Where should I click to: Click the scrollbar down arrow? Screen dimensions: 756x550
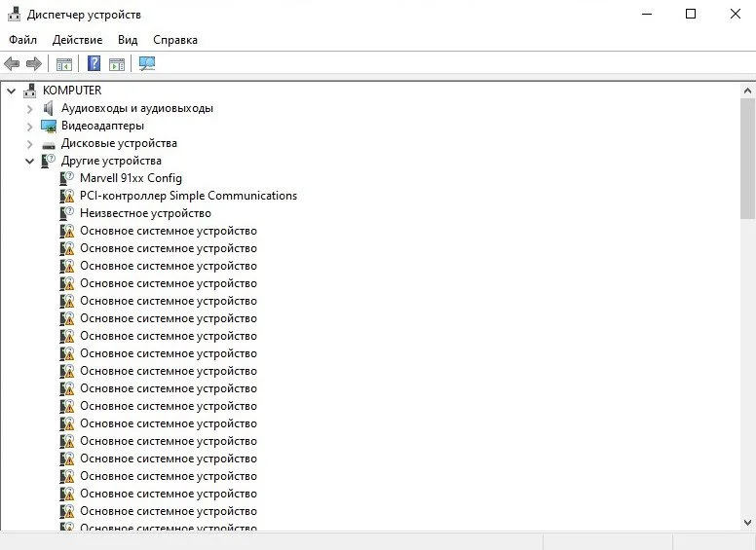[x=747, y=523]
